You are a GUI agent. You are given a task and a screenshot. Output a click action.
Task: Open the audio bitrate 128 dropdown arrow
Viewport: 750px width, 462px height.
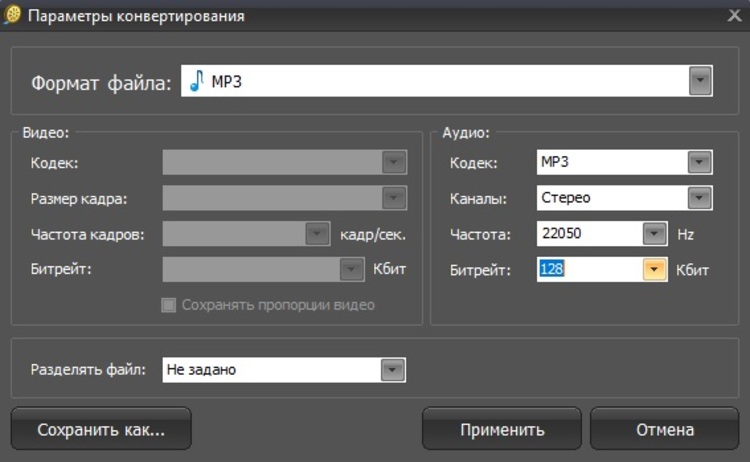click(x=654, y=269)
